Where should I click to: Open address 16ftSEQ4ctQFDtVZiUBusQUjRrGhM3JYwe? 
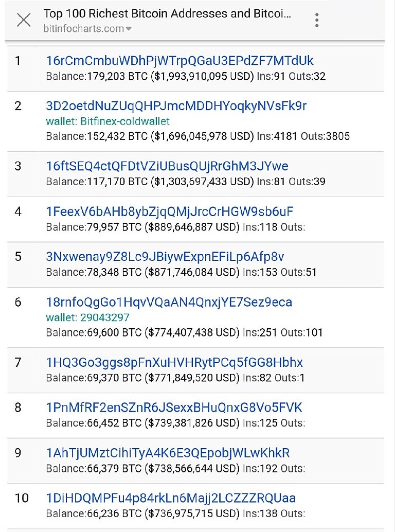click(167, 166)
